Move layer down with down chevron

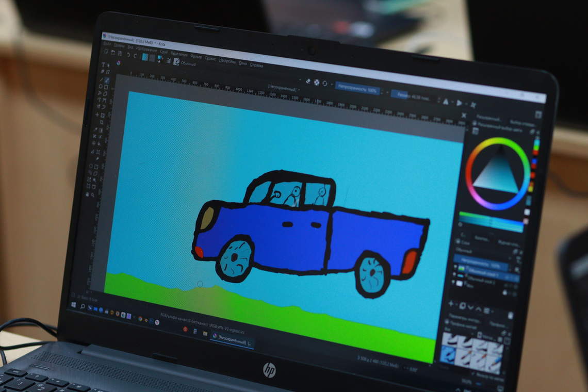[471, 307]
